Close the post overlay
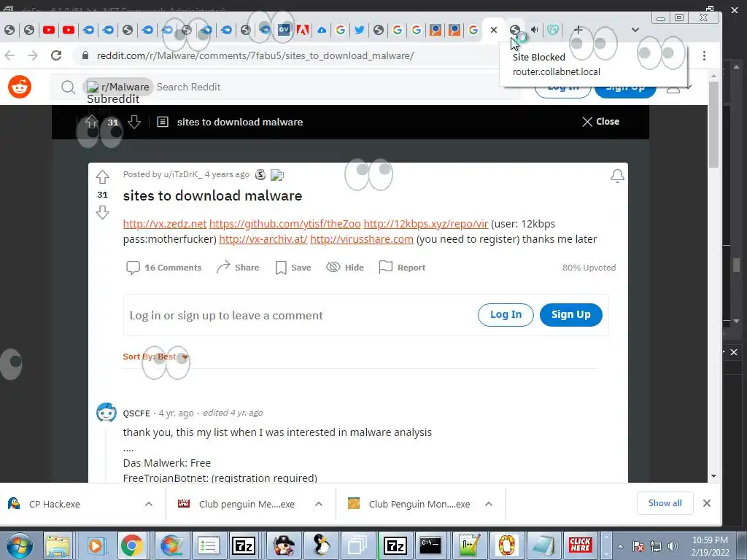Viewport: 747px width, 560px height. pyautogui.click(x=601, y=122)
